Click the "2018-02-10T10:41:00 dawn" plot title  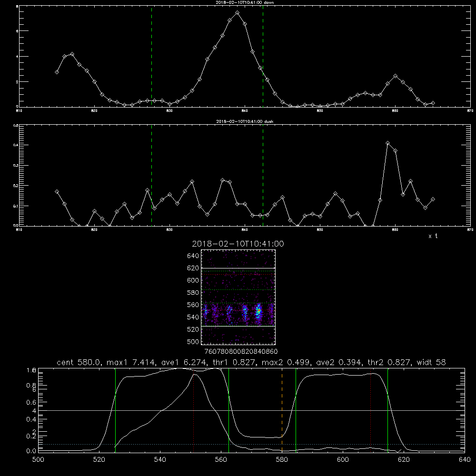coord(245,2)
